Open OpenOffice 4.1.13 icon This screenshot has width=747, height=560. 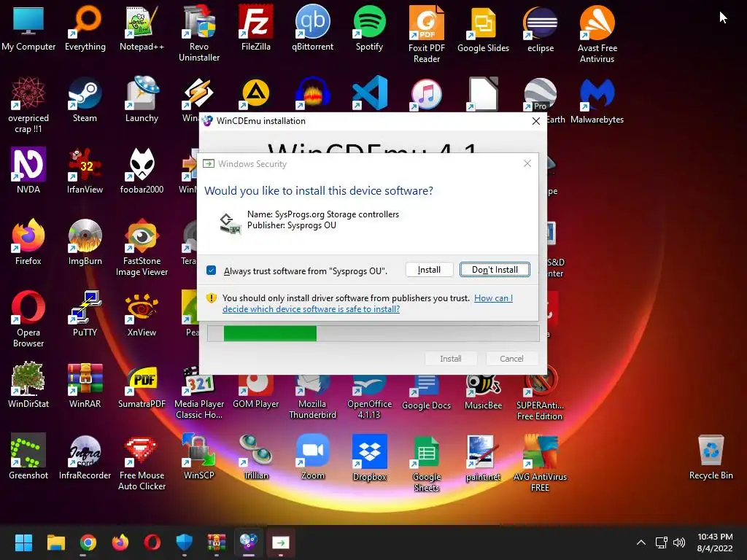tap(369, 397)
